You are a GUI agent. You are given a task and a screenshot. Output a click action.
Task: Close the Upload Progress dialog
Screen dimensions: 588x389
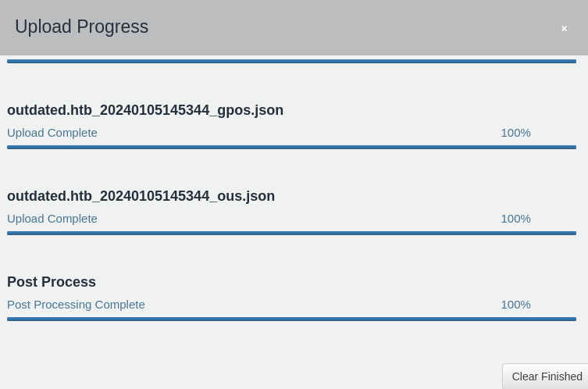pos(564,28)
